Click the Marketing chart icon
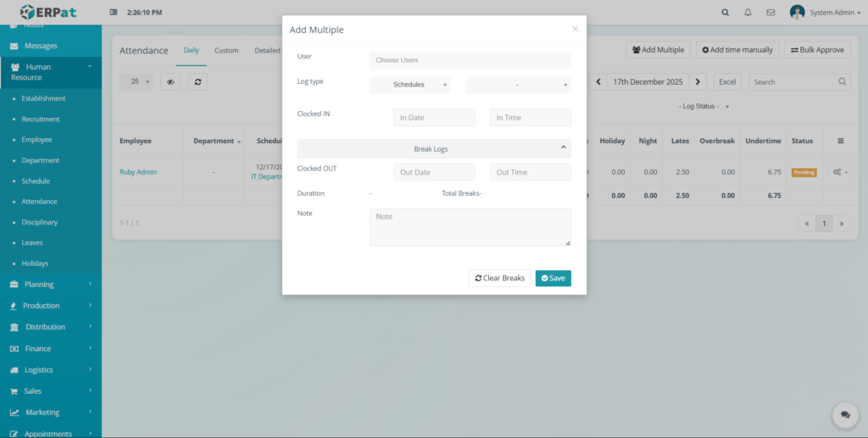 point(14,413)
